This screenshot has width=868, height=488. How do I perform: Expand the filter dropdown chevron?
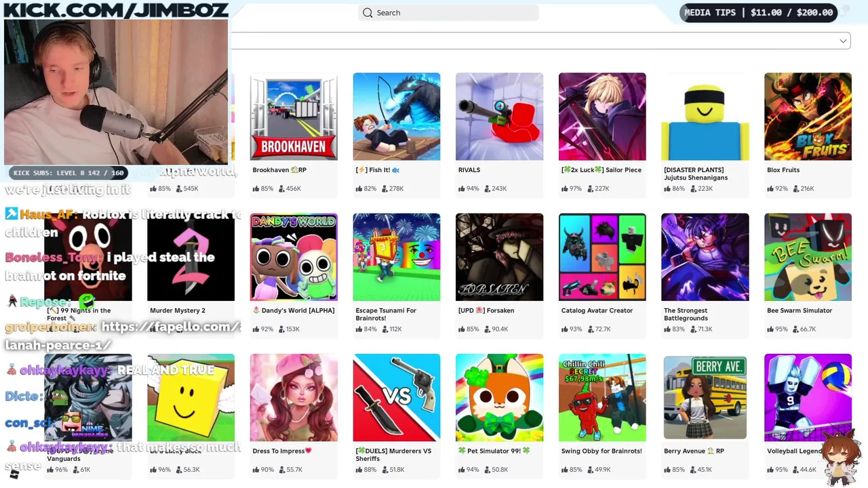(x=843, y=41)
